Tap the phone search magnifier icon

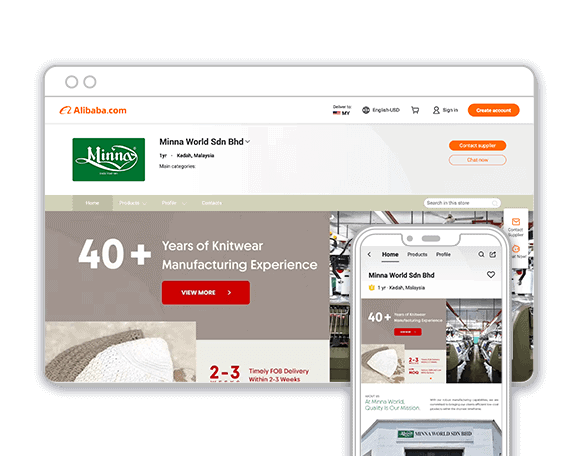(481, 254)
